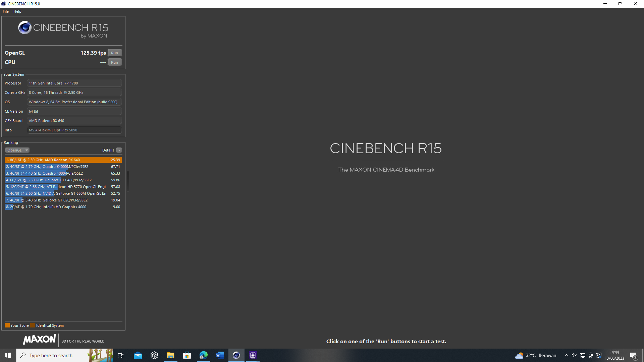
Task: Open the notification center icon
Action: tap(634, 355)
